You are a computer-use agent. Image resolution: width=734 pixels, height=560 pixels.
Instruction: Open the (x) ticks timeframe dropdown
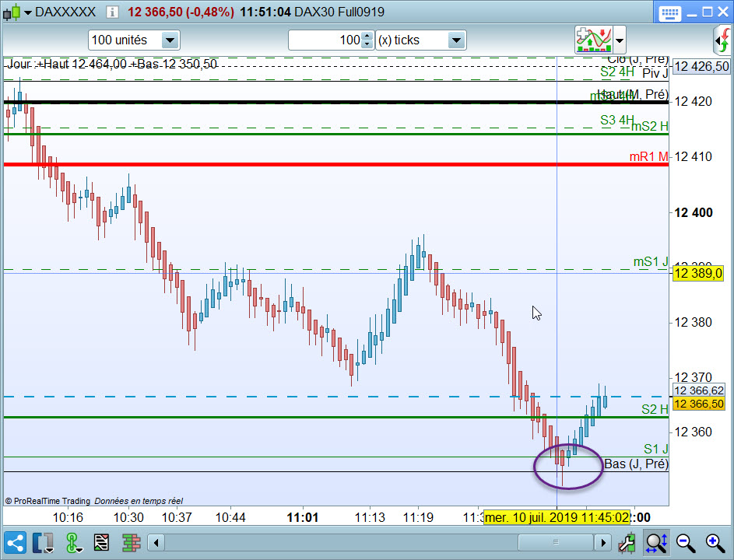(421, 40)
